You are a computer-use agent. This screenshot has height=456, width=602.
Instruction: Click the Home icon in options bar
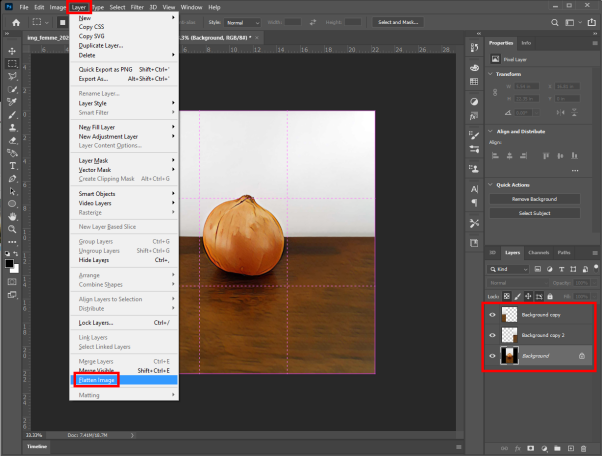pyautogui.click(x=16, y=23)
